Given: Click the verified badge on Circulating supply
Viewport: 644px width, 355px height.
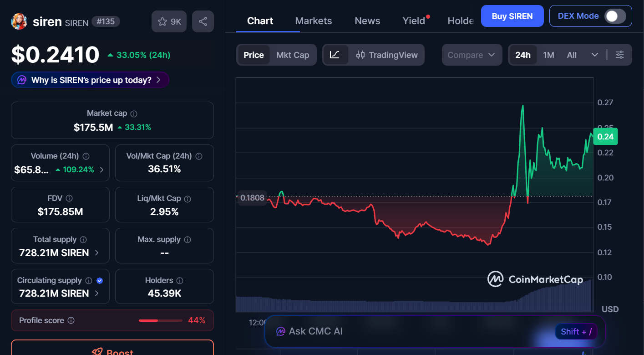Looking at the screenshot, I should 100,281.
